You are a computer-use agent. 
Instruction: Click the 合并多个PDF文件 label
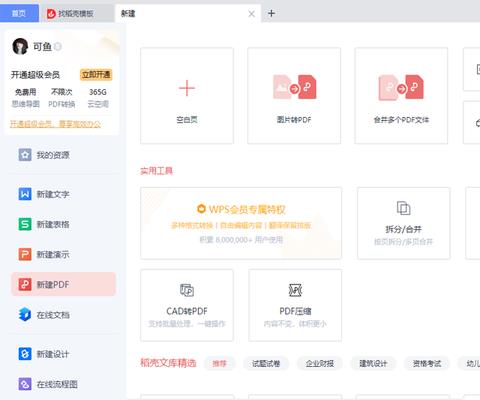point(401,120)
